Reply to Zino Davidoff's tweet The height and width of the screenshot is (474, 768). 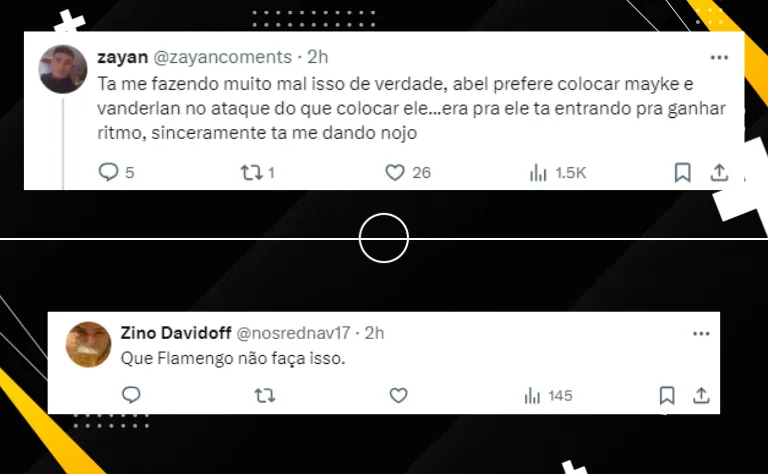pyautogui.click(x=131, y=395)
